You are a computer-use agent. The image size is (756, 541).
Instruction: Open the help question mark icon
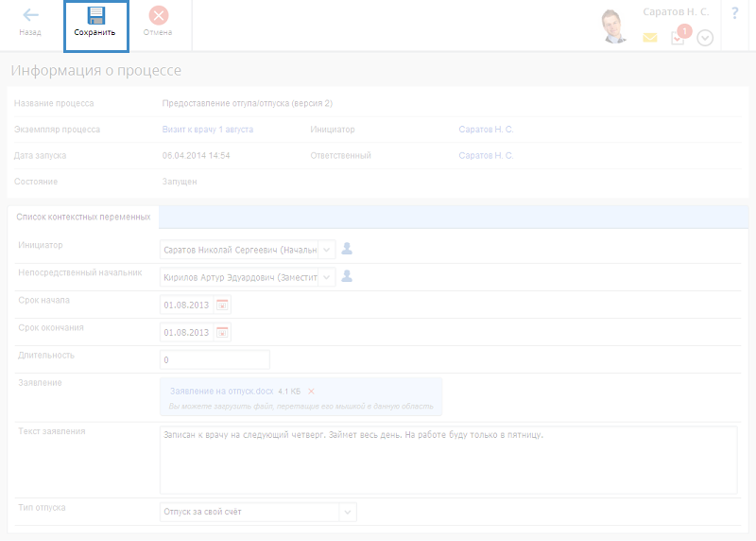[734, 13]
